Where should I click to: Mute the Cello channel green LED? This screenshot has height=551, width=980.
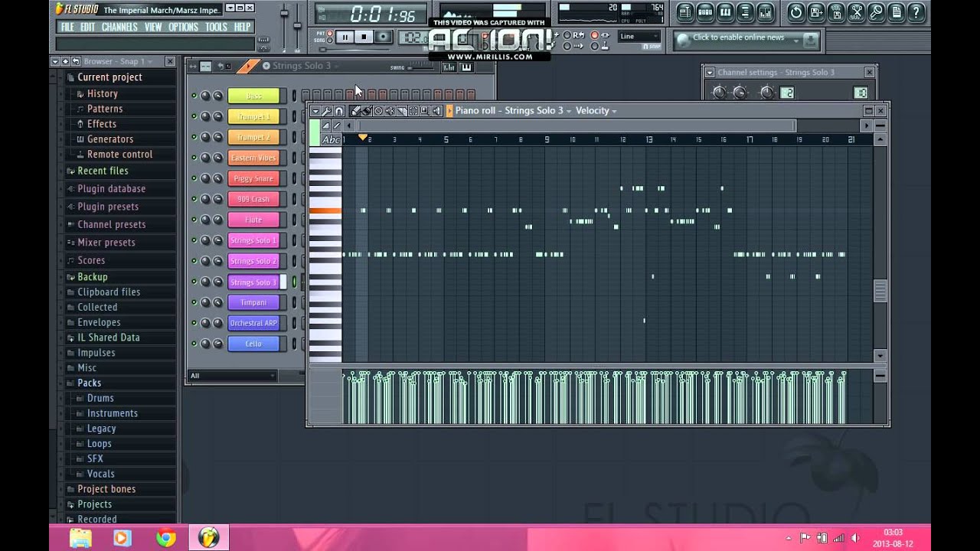click(x=194, y=344)
